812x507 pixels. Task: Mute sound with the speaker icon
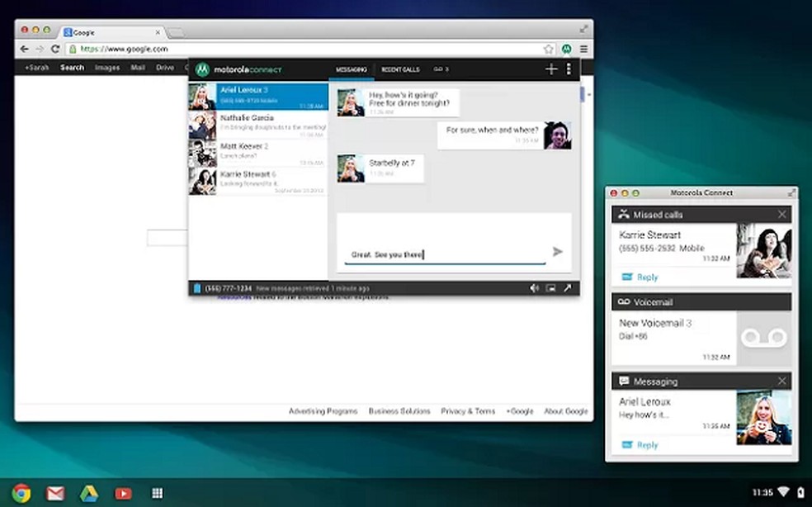pos(536,288)
